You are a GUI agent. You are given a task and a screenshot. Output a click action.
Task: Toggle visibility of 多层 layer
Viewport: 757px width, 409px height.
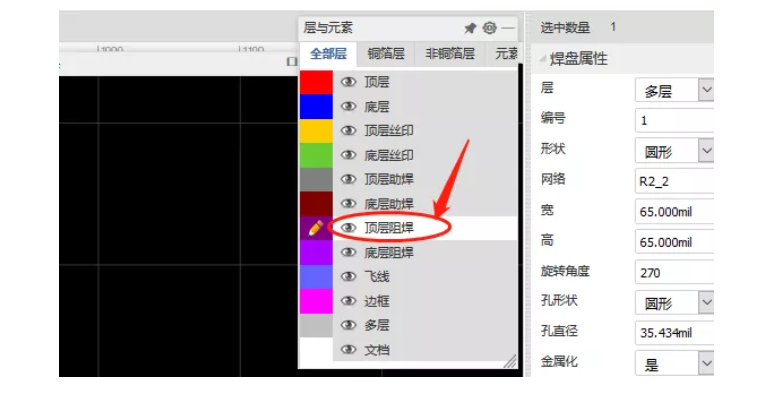pyautogui.click(x=349, y=325)
